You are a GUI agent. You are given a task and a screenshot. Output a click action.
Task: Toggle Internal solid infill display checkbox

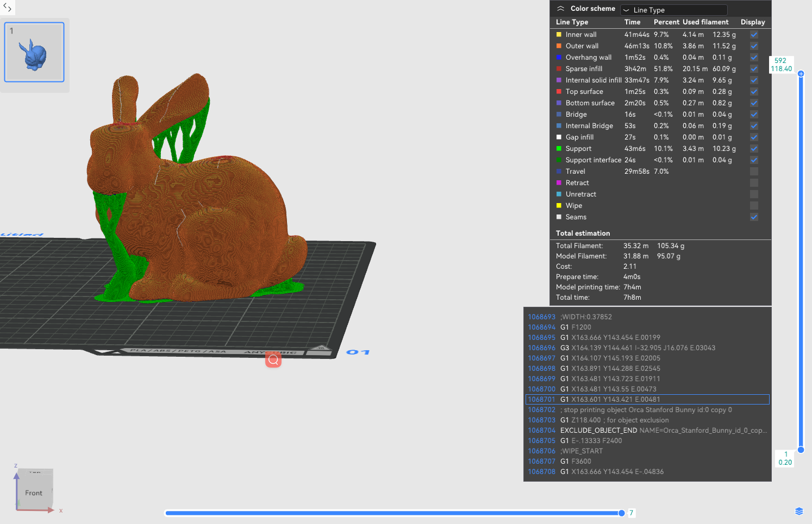[x=754, y=80]
